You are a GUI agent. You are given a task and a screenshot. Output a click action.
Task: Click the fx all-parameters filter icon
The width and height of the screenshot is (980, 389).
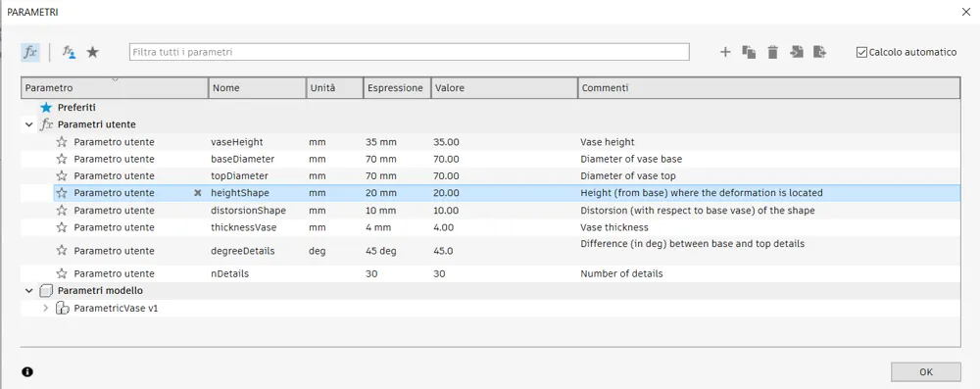[30, 52]
